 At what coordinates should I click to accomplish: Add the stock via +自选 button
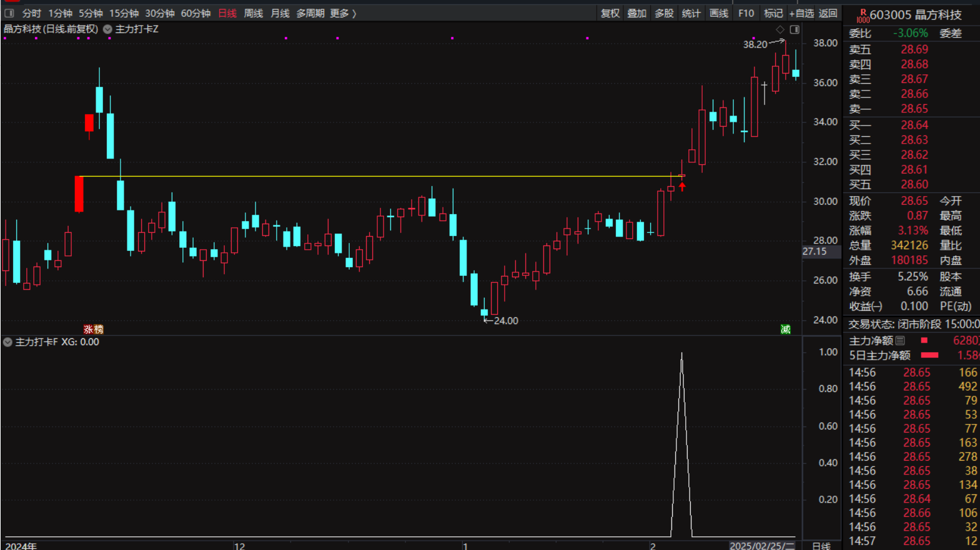(801, 13)
